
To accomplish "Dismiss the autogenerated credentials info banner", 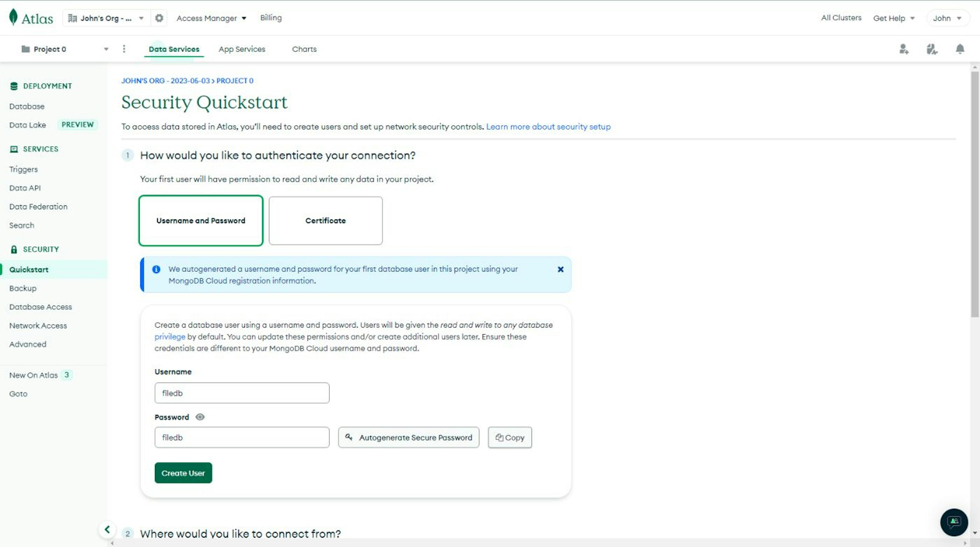I will coord(559,269).
